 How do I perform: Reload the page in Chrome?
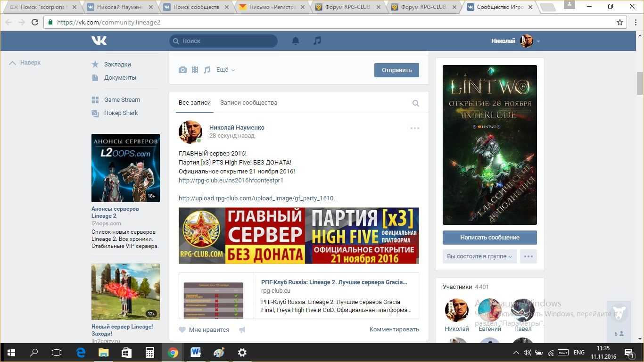coord(35,22)
